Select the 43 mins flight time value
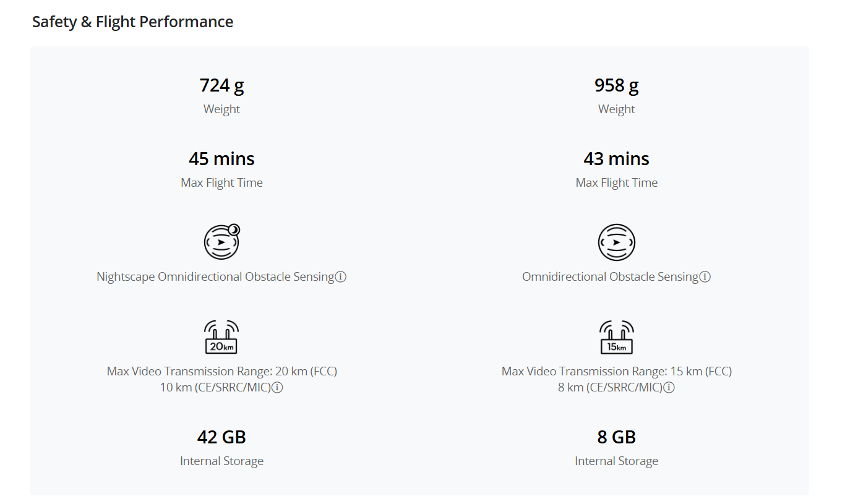Screen dimensions: 845x504 click(x=617, y=159)
